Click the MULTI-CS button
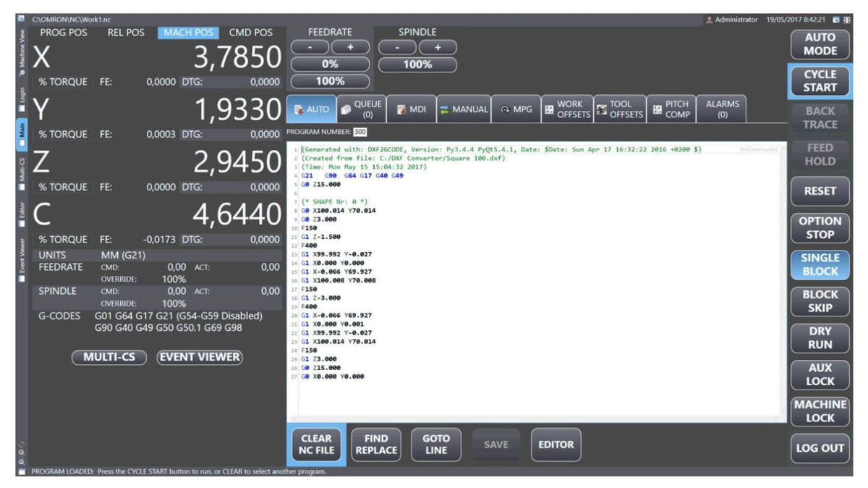868x488 pixels. click(x=109, y=357)
